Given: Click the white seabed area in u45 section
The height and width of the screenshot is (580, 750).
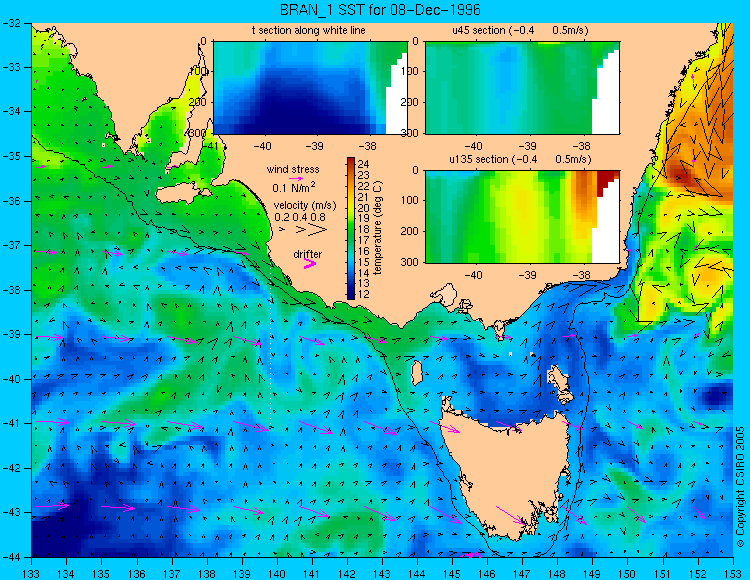Looking at the screenshot, I should coord(607,98).
